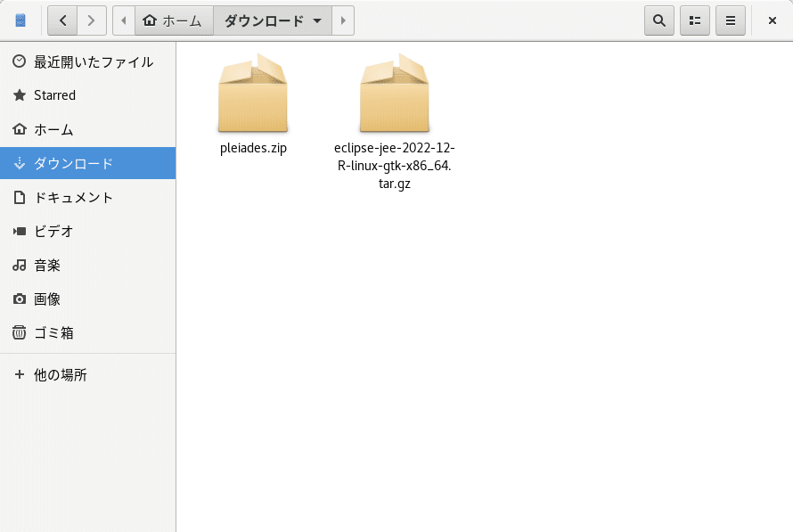Open 画像 in the sidebar
Image resolution: width=793 pixels, height=532 pixels.
click(x=88, y=299)
